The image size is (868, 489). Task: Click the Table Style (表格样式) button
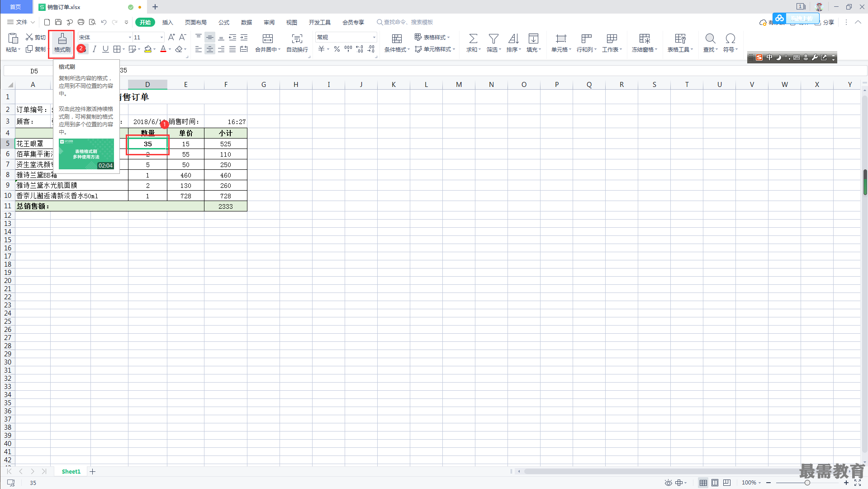(432, 37)
